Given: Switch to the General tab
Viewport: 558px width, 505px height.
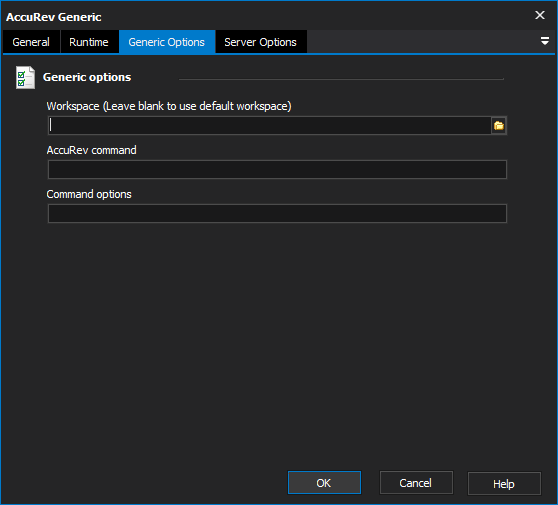Looking at the screenshot, I should (x=31, y=42).
